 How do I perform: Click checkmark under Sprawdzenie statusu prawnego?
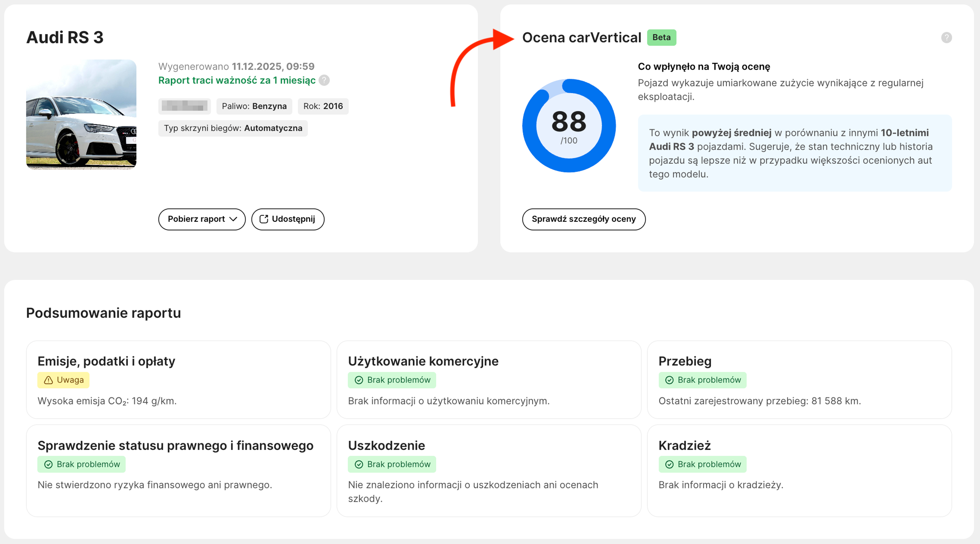click(48, 464)
